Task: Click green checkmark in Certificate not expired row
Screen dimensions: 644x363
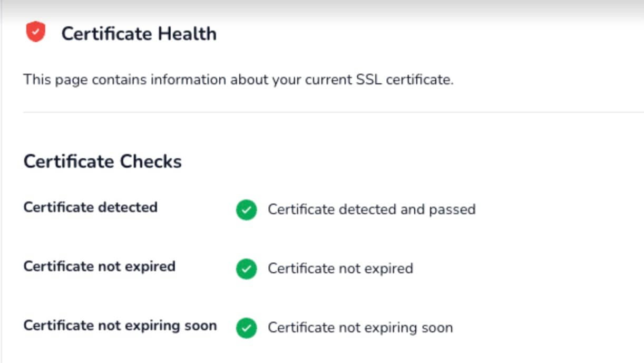Action: tap(246, 269)
